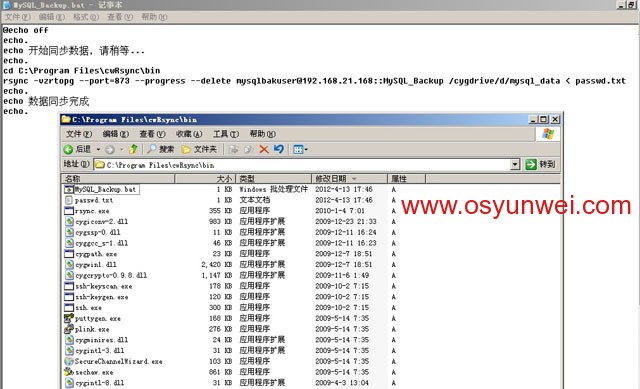Screen dimensions: 640x389
Task: Go up one folder level icon
Action: click(x=133, y=149)
